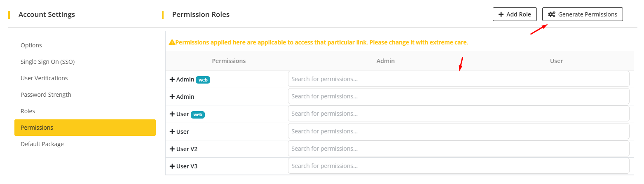644x184 pixels.
Task: Click the plus icon on Add Role
Action: (x=501, y=14)
